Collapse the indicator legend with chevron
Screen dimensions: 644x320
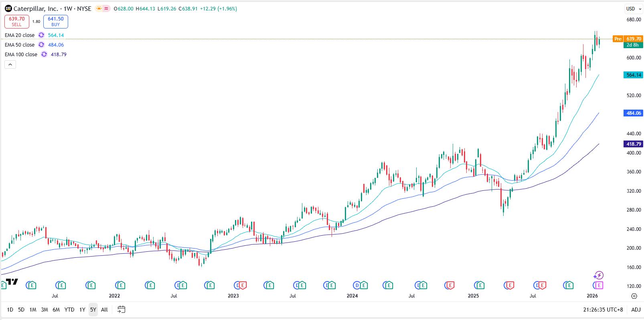(10, 65)
